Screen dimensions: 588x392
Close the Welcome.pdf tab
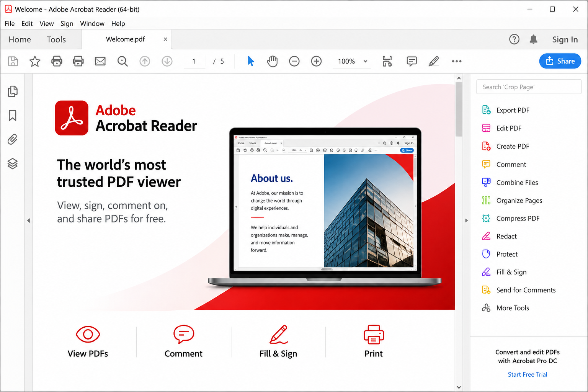pyautogui.click(x=165, y=39)
